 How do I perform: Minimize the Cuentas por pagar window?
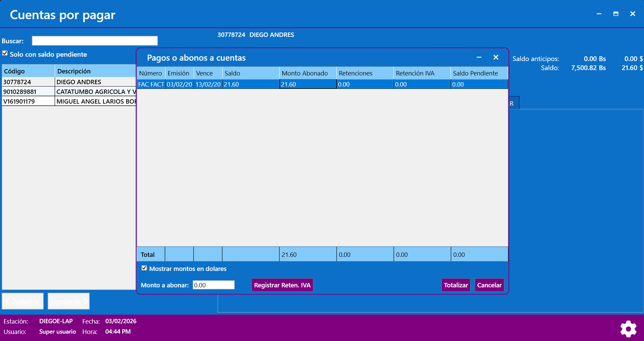(x=599, y=14)
